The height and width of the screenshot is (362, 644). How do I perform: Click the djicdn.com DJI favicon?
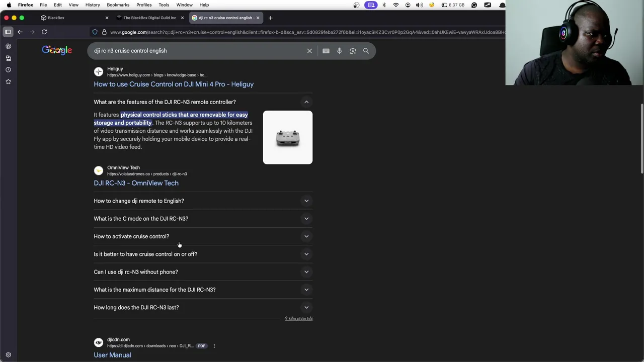(99, 343)
